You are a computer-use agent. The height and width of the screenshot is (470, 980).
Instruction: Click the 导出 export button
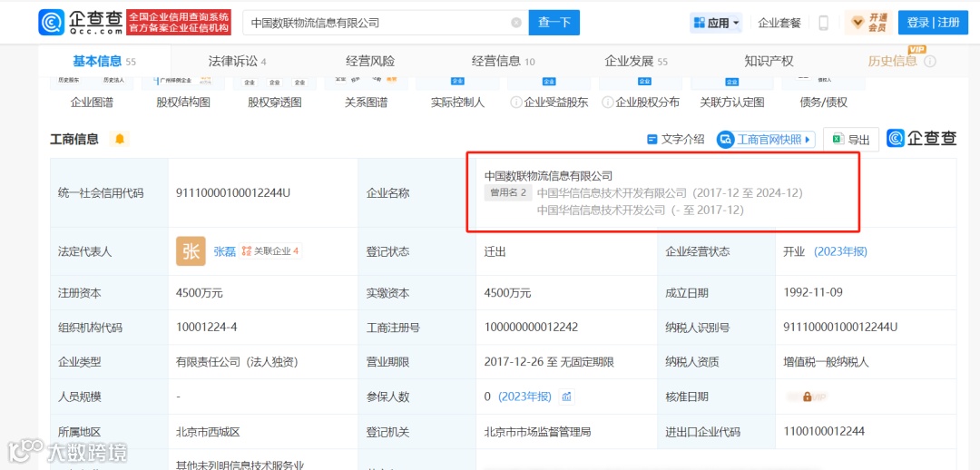click(x=850, y=140)
